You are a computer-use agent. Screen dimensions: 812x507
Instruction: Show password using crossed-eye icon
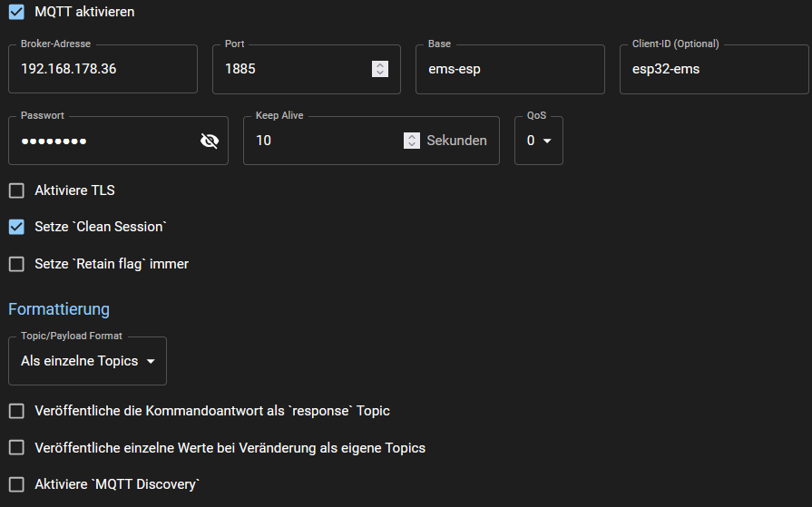210,141
